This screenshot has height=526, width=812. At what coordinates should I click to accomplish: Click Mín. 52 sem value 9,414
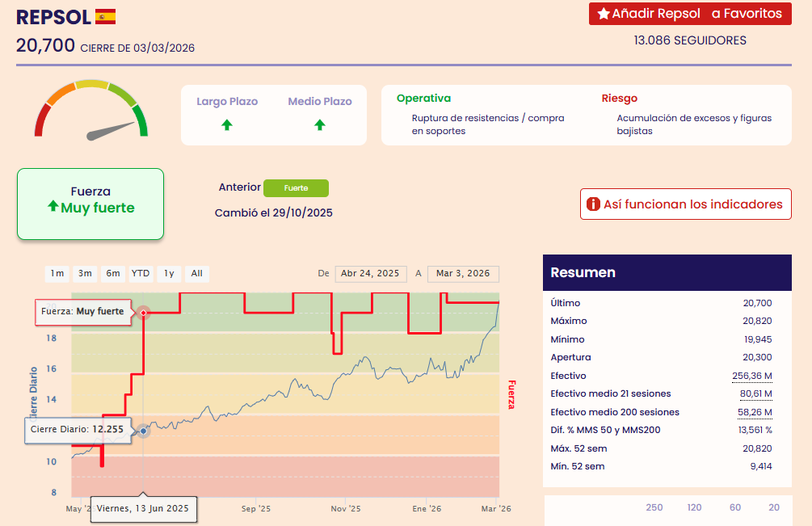coord(761,466)
